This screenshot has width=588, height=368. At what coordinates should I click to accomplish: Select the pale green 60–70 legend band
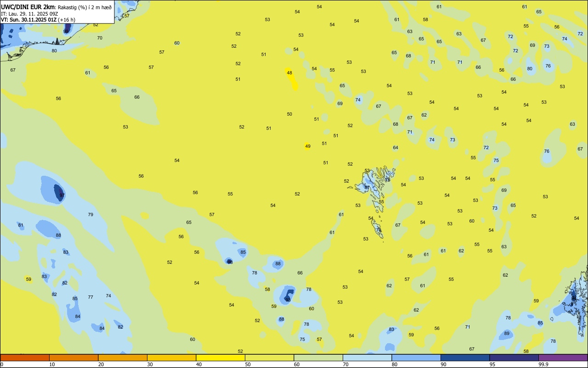(318, 357)
